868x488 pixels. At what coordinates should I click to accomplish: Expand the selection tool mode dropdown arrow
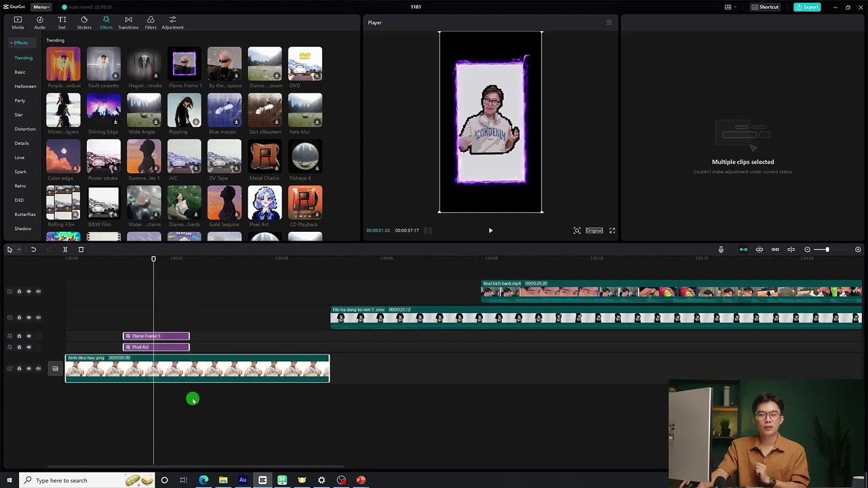pos(18,249)
